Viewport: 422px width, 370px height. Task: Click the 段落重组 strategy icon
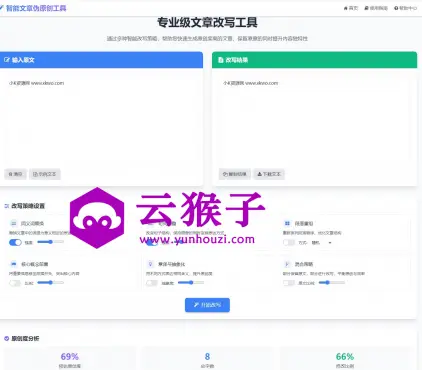[x=287, y=223]
